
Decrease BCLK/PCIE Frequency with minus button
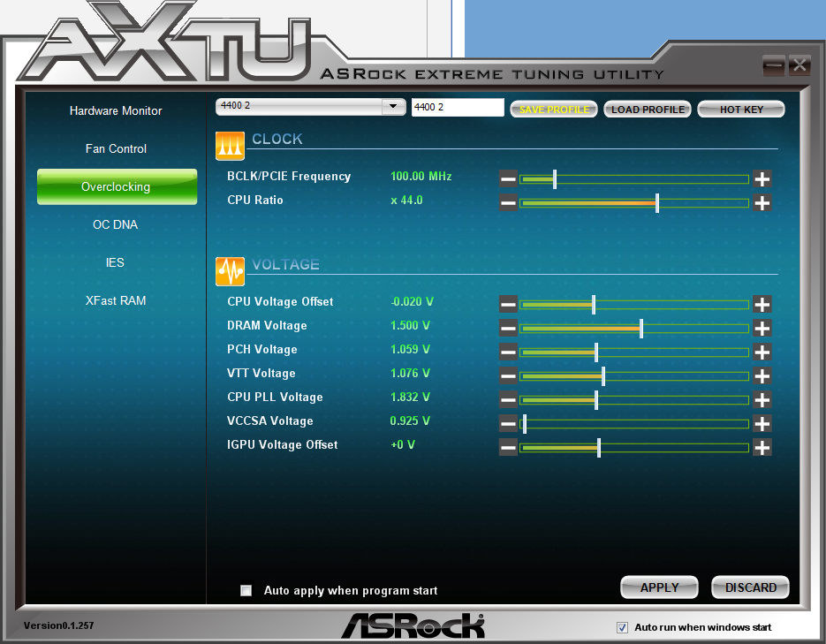click(508, 179)
